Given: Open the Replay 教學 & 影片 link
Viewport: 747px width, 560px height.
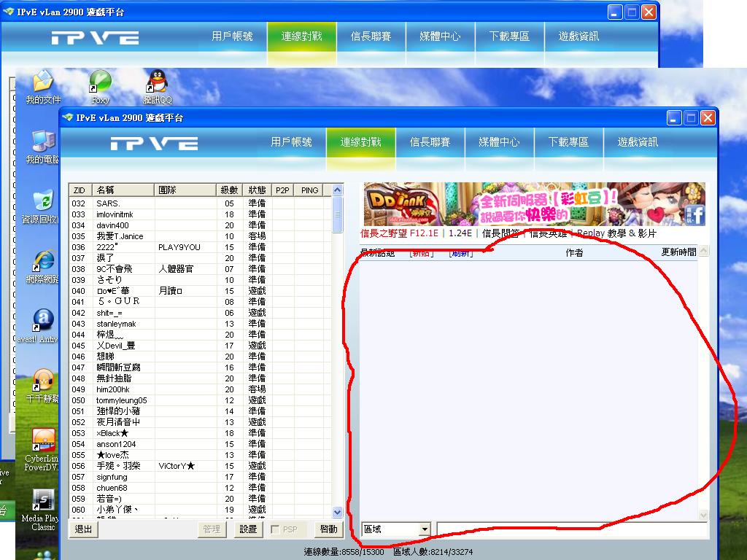Looking at the screenshot, I should click(616, 233).
